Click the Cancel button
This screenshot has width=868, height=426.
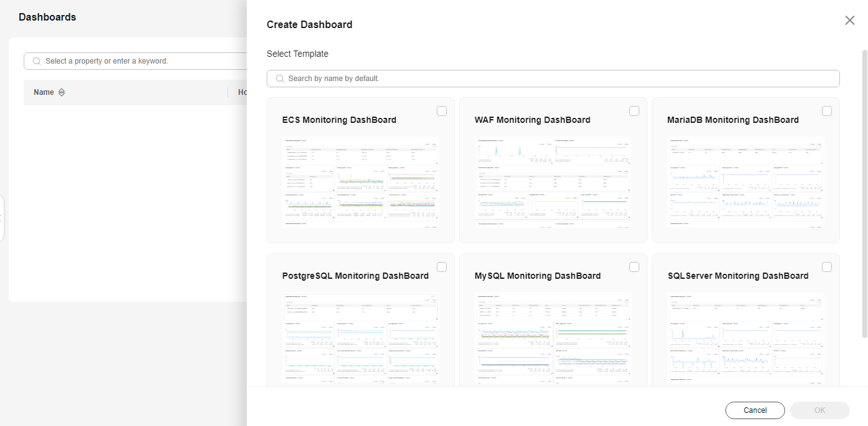[755, 410]
